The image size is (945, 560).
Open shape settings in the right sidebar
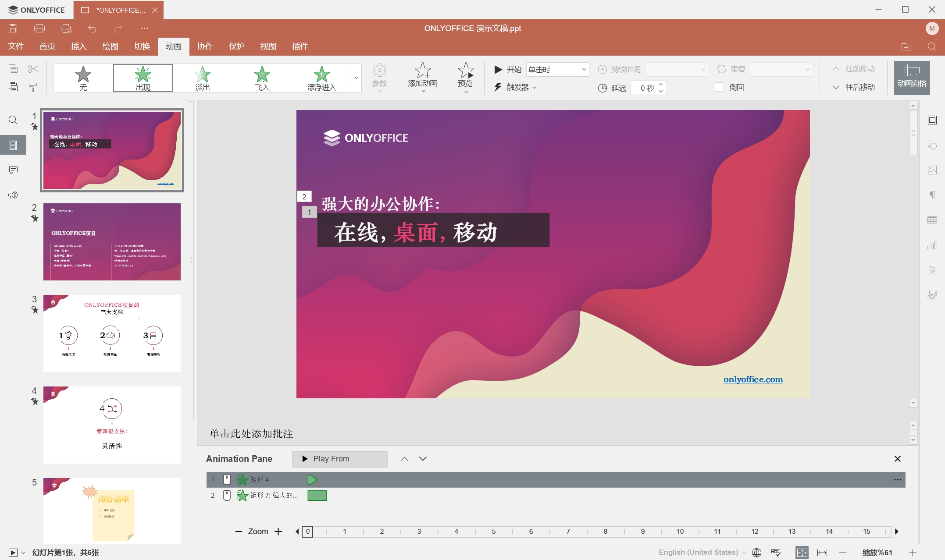(x=932, y=145)
